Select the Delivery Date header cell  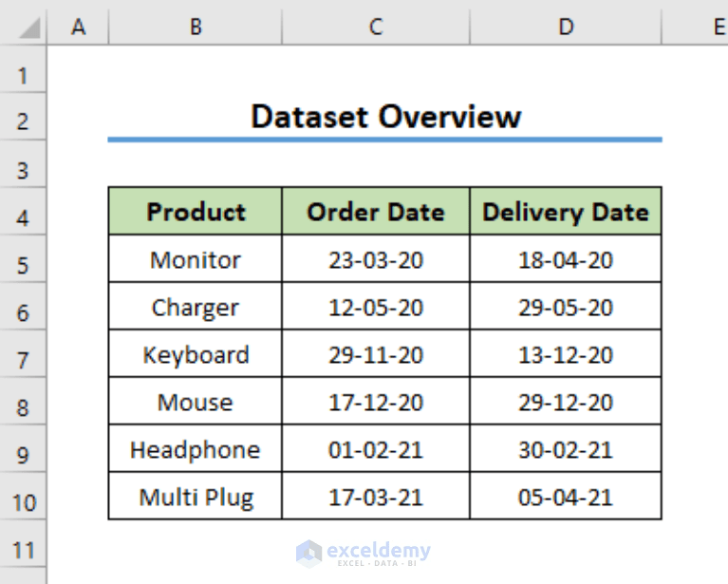[566, 212]
